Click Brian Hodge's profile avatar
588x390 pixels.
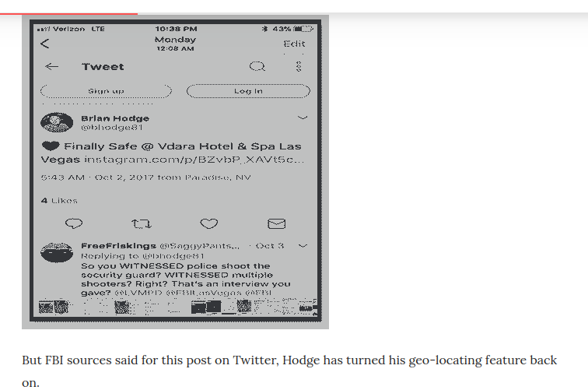57,122
